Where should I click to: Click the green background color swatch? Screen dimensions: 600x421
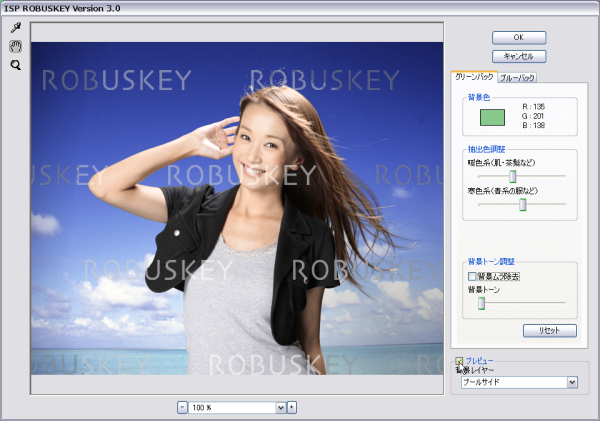[492, 117]
